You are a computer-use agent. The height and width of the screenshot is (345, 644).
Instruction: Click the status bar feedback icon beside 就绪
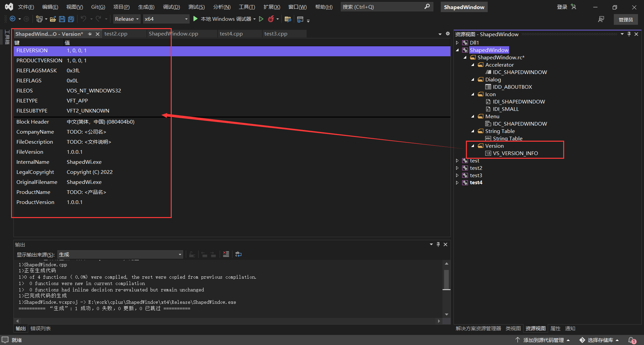coord(5,340)
